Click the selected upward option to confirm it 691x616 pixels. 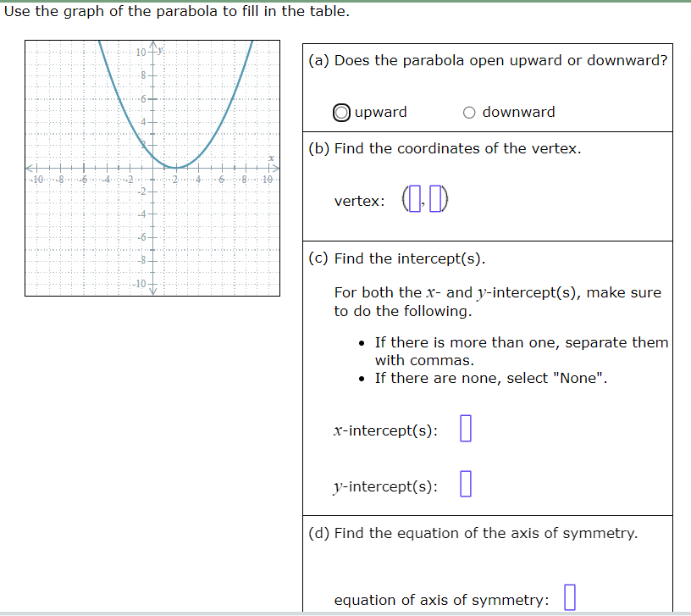340,112
